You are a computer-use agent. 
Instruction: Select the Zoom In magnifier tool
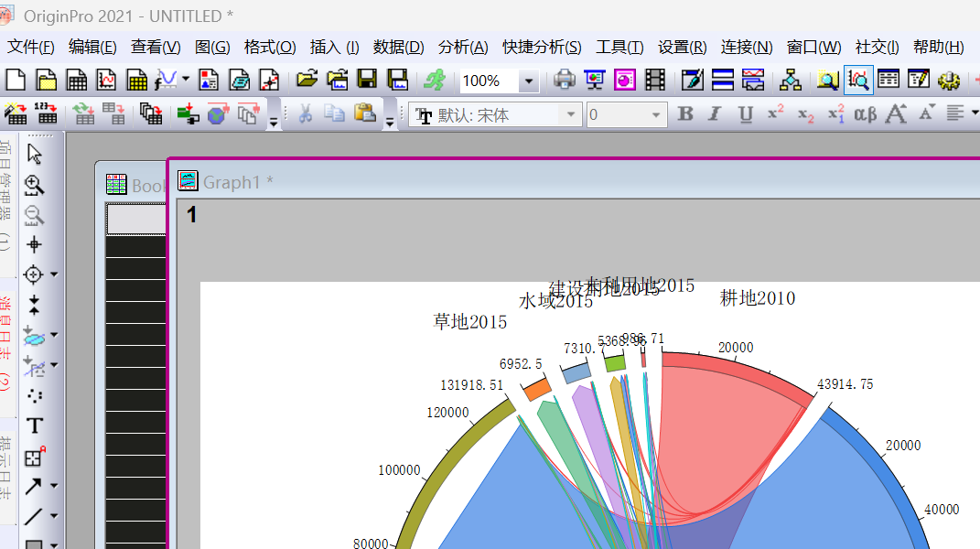pos(34,185)
